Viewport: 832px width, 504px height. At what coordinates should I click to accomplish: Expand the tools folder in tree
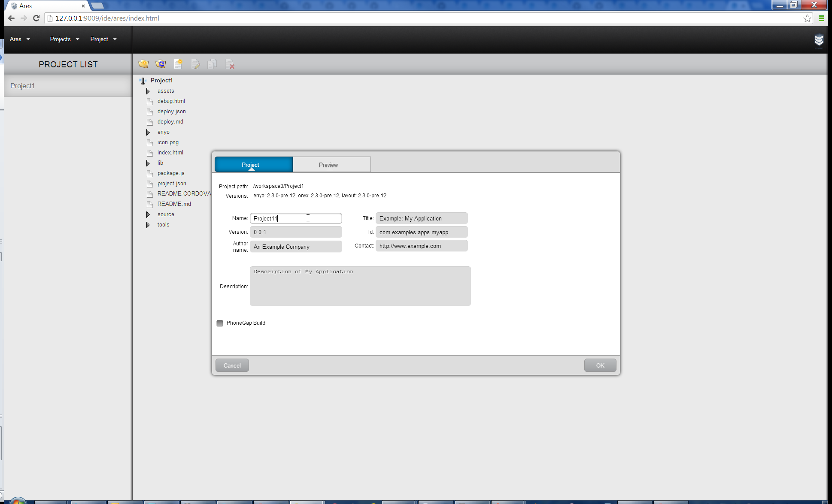coord(147,224)
